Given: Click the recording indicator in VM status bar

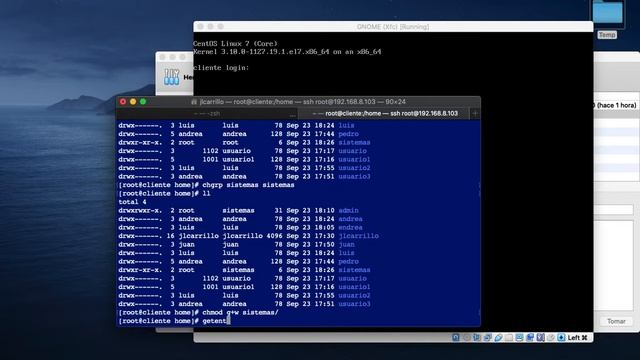Looking at the screenshot, I should coord(530,338).
